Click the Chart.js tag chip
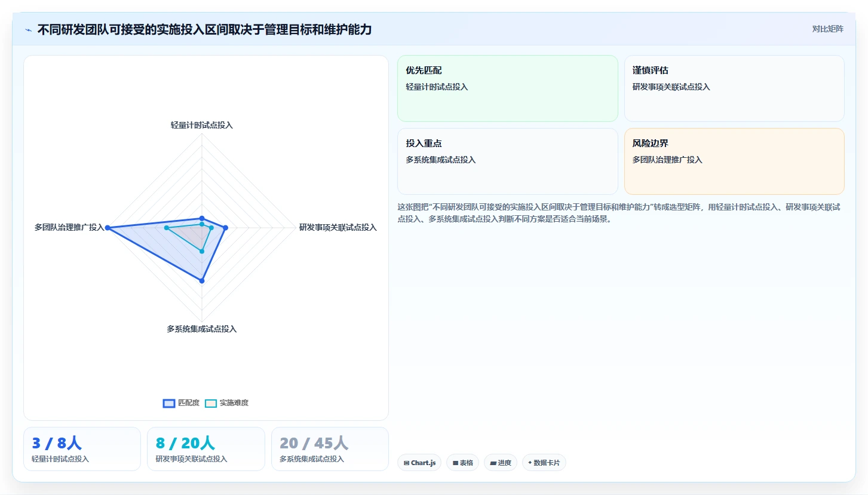The image size is (868, 495). click(419, 463)
